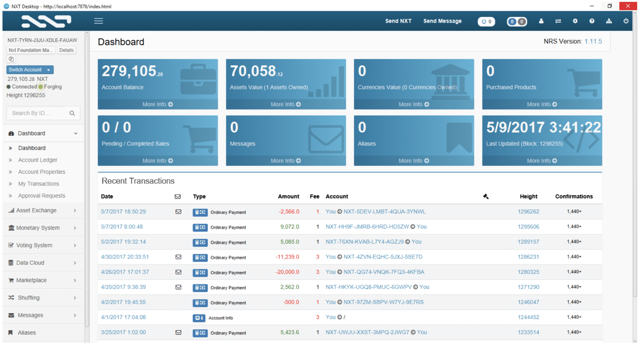Click the hamburger menu icon in header

(99, 21)
